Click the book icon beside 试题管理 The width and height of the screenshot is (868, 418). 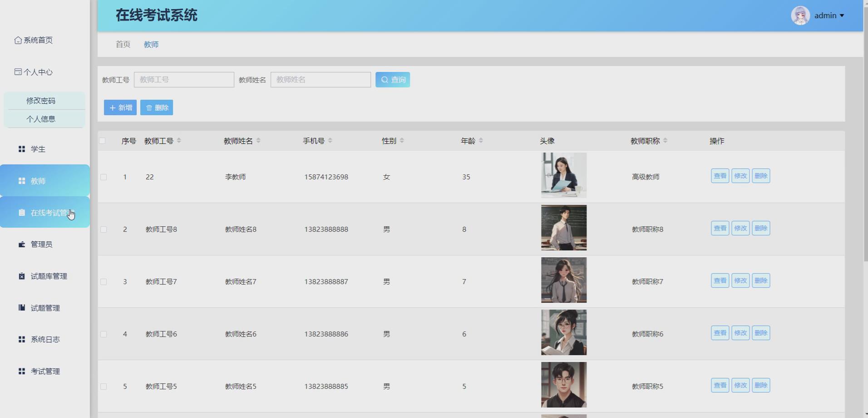click(x=21, y=308)
